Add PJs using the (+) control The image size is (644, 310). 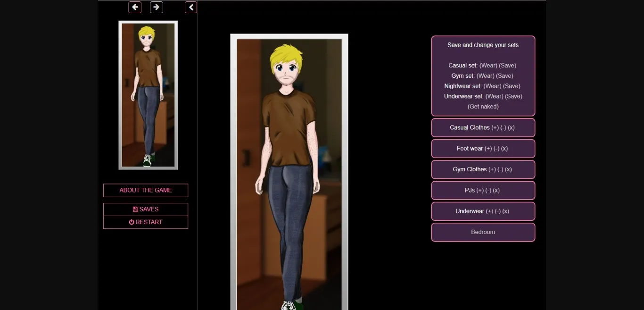(x=480, y=190)
